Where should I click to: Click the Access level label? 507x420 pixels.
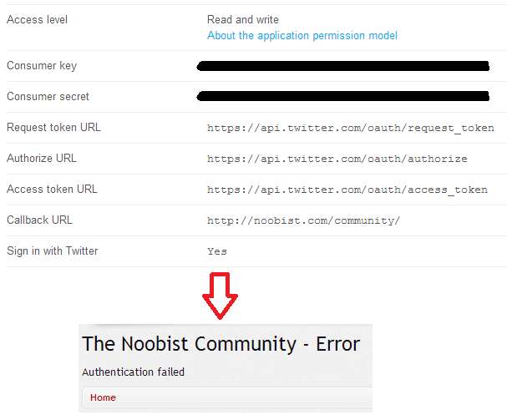pyautogui.click(x=38, y=19)
